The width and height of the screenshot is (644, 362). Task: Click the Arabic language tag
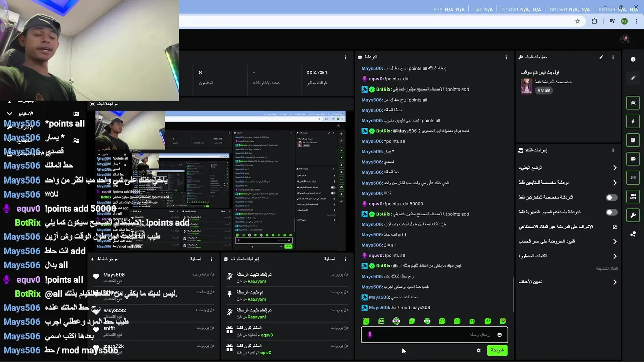[x=544, y=90]
